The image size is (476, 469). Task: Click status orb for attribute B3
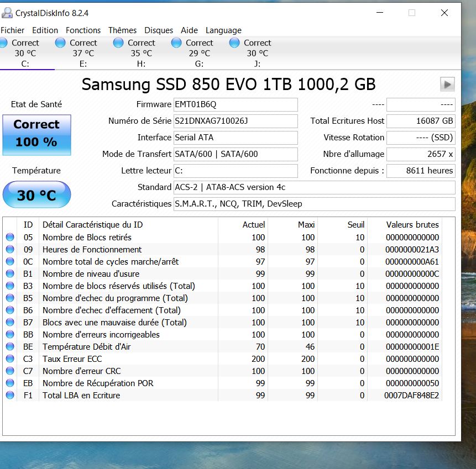(x=10, y=286)
